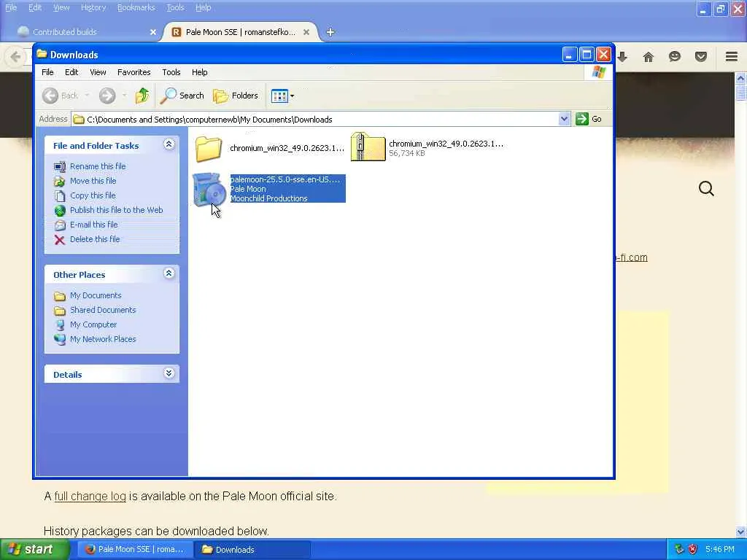Go to My Network Places
The image size is (747, 560).
click(x=103, y=340)
